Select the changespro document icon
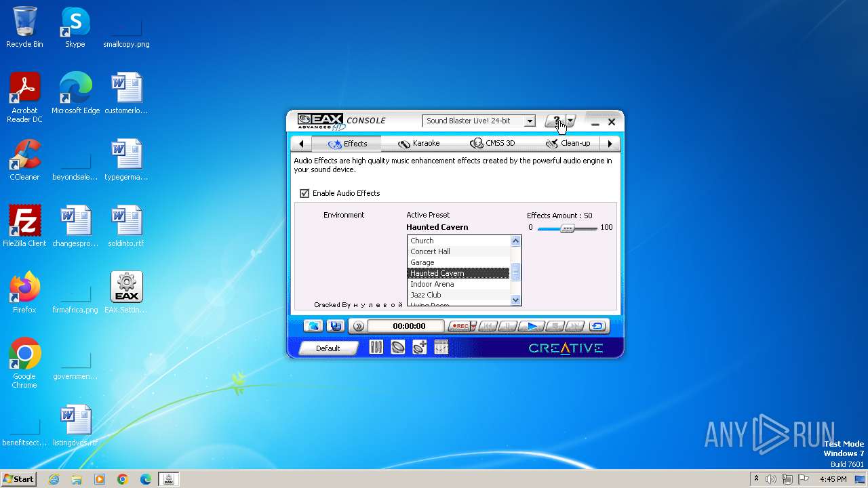 pos(75,226)
